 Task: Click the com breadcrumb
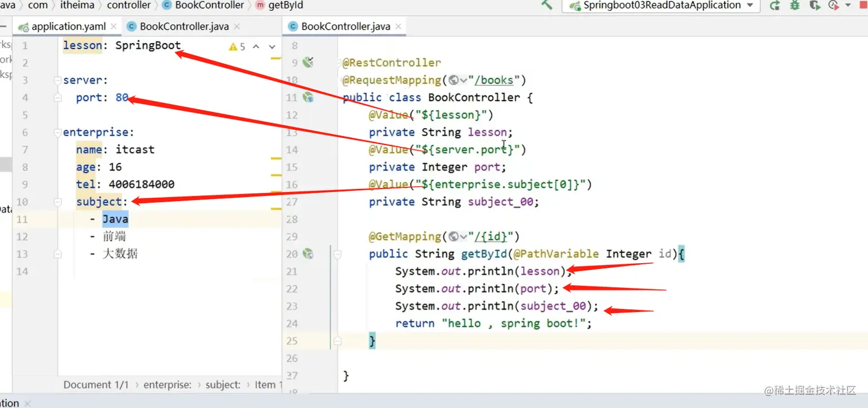click(x=38, y=5)
